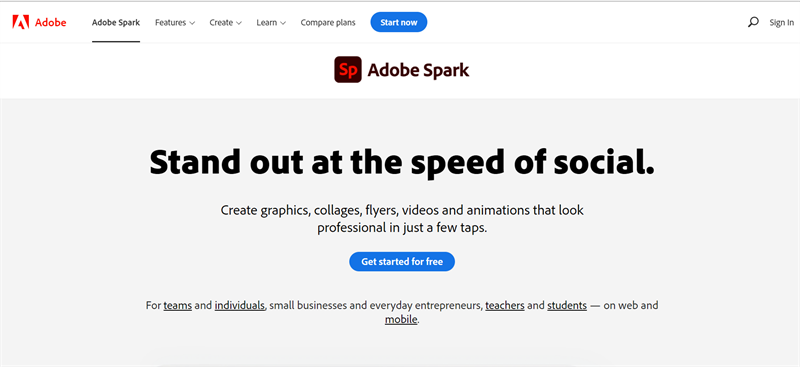Follow the teams link
Image resolution: width=800 pixels, height=367 pixels.
pos(178,306)
